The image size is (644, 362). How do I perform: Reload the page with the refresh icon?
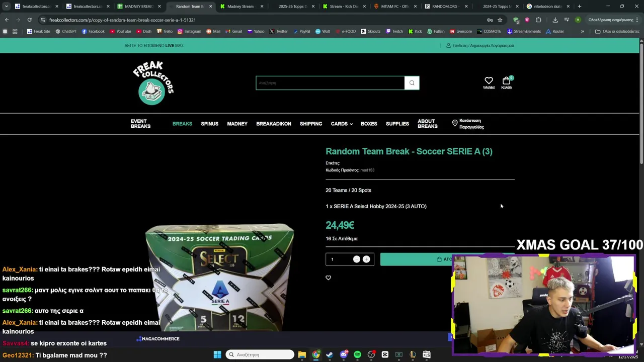click(30, 20)
